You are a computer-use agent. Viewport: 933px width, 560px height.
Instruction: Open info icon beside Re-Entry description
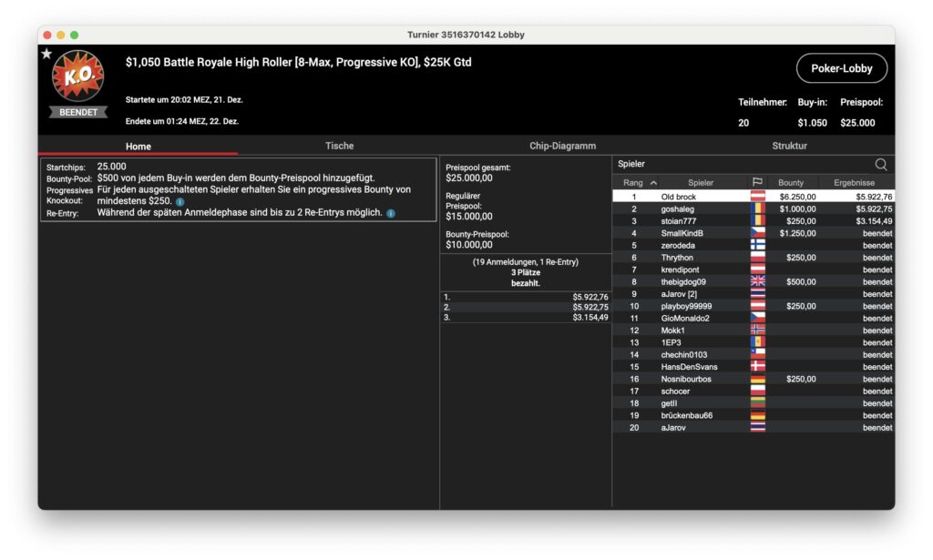coord(390,213)
